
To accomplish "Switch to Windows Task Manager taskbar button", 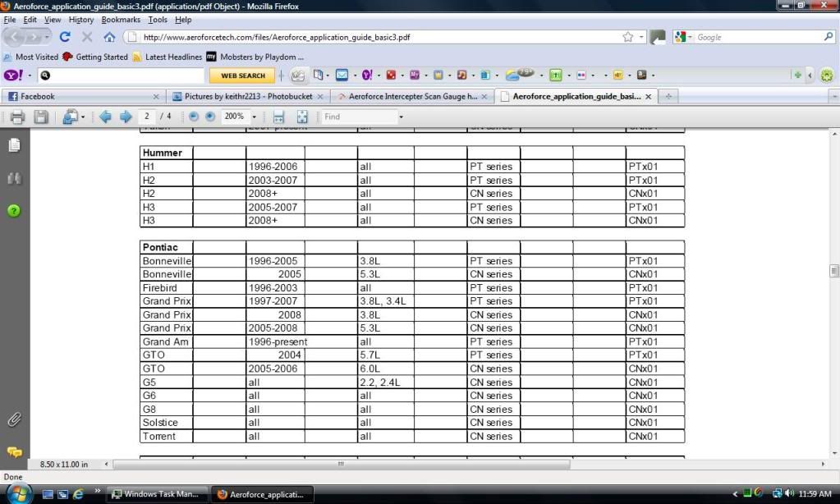I will [157, 494].
